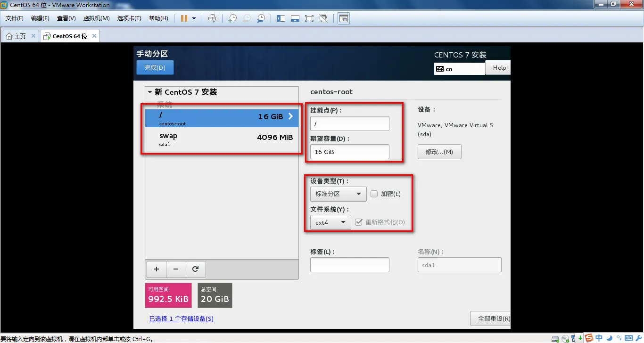Open the 选项卡(T) menu
Image resolution: width=644 pixels, height=343 pixels.
pos(129,18)
